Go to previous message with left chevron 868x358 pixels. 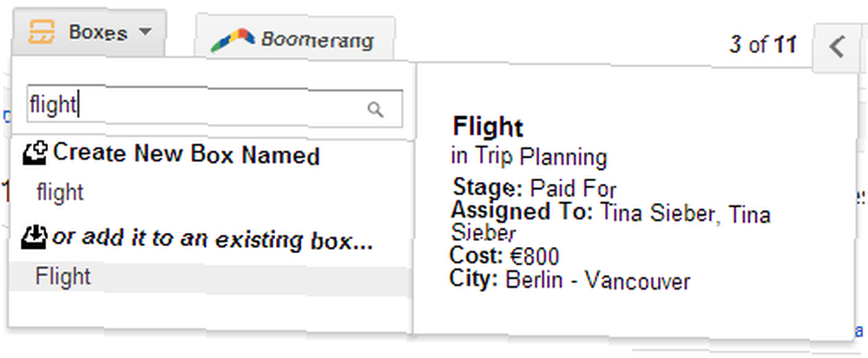[x=837, y=47]
